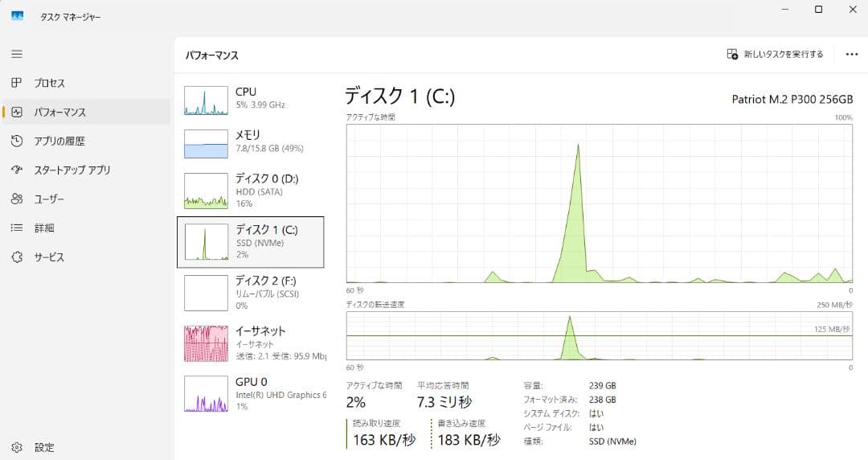
Task: Click the SSD (NVMe) type value
Action: pyautogui.click(x=612, y=442)
